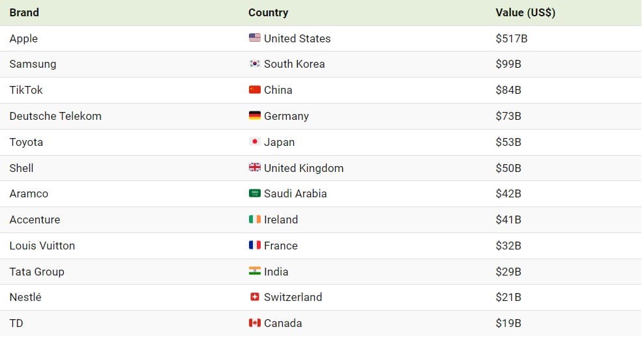Click the Japan flag icon
Viewport: 644px width, 340px height.
point(254,142)
